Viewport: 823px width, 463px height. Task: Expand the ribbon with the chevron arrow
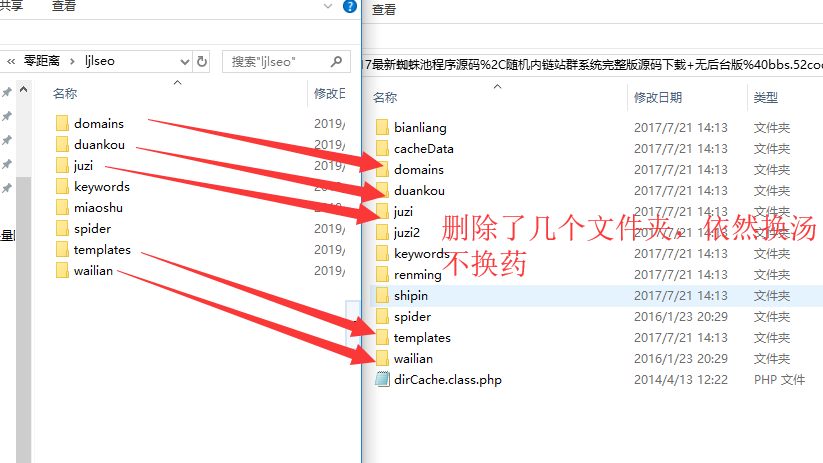[328, 6]
